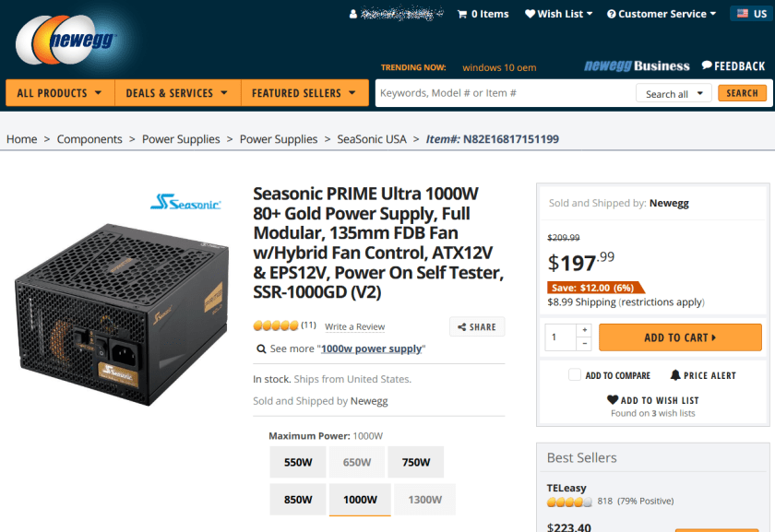Screen dimensions: 775x532
Task: Expand the All Products dropdown
Action: (x=60, y=93)
